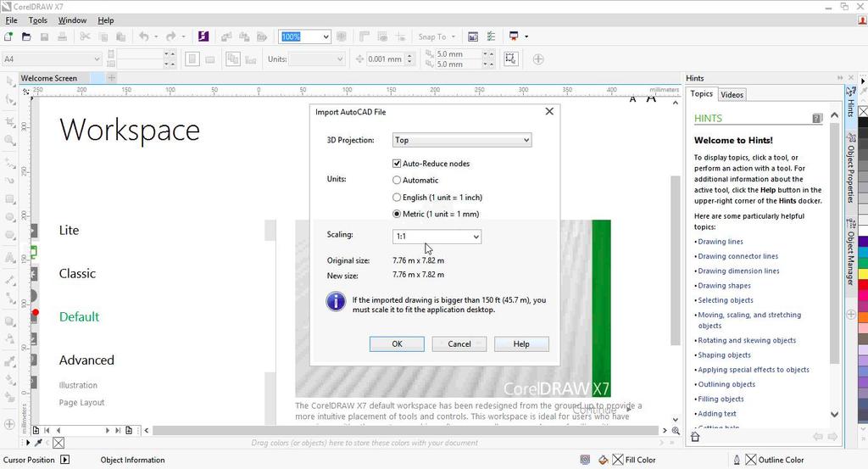Click the Import icon in toolbar

[x=225, y=36]
